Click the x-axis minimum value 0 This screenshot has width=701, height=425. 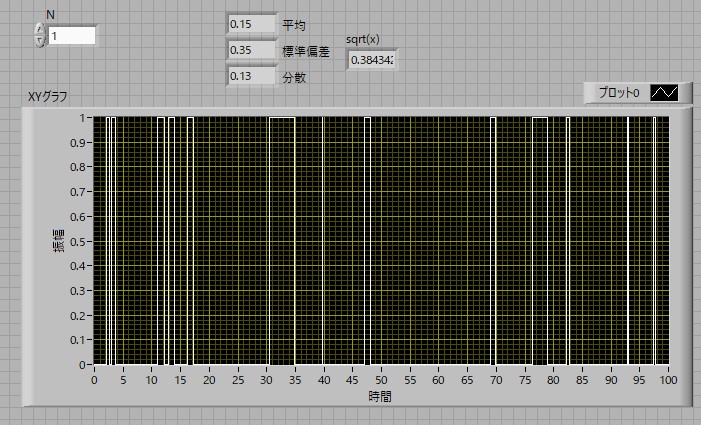94,380
